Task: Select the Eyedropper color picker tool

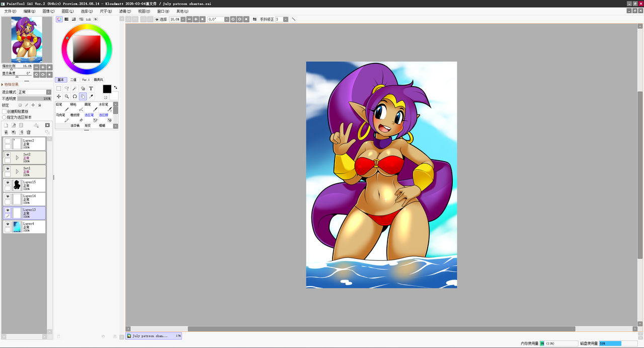Action: [x=91, y=96]
